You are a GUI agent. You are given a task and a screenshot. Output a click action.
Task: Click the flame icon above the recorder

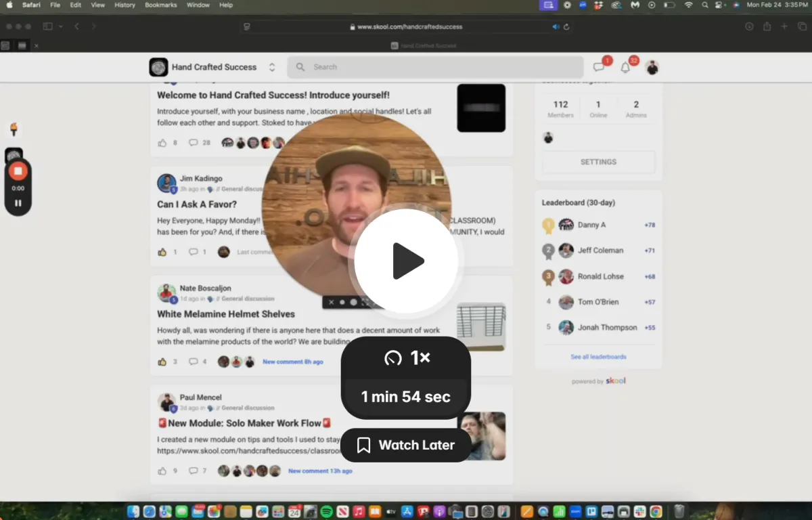point(14,129)
